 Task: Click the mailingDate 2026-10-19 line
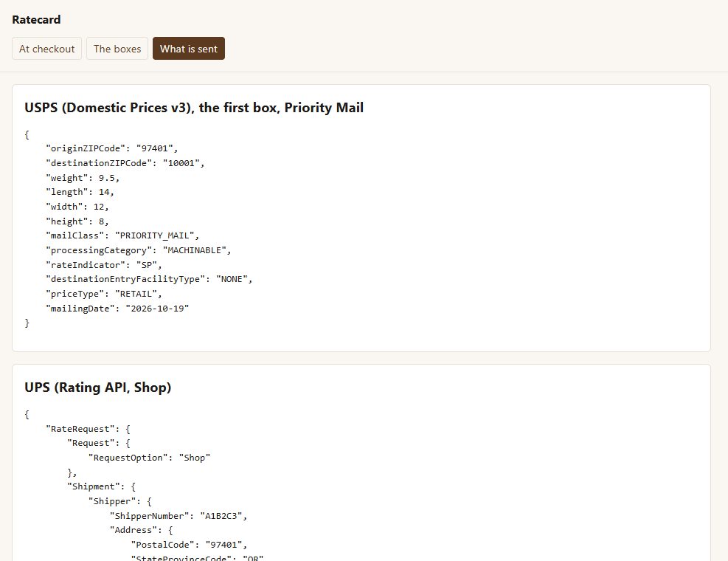(x=117, y=309)
